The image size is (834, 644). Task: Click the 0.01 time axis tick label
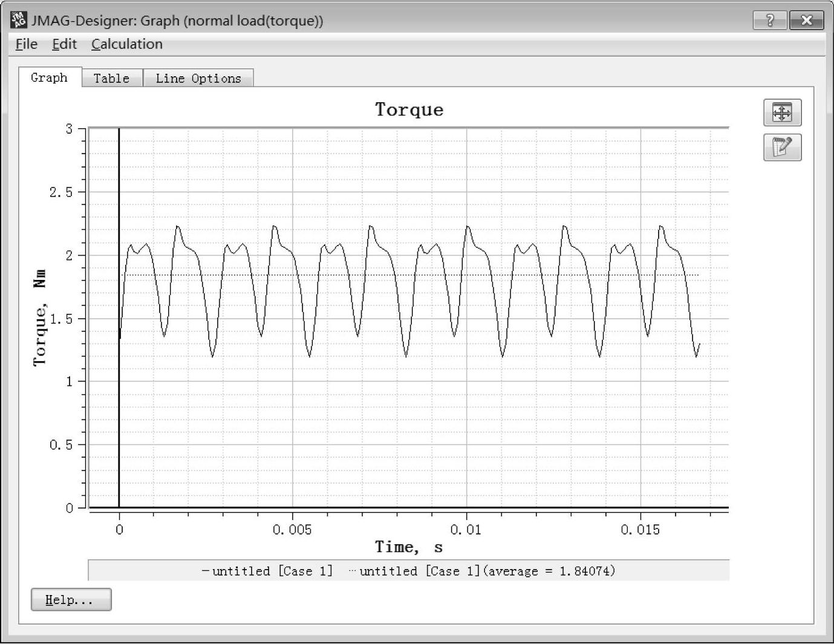click(466, 530)
